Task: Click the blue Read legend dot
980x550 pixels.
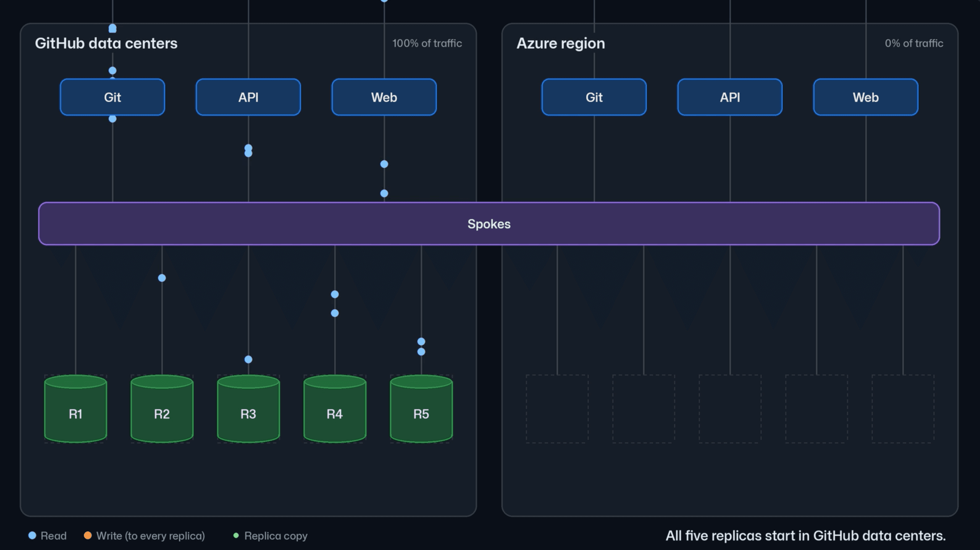Action: click(x=32, y=535)
